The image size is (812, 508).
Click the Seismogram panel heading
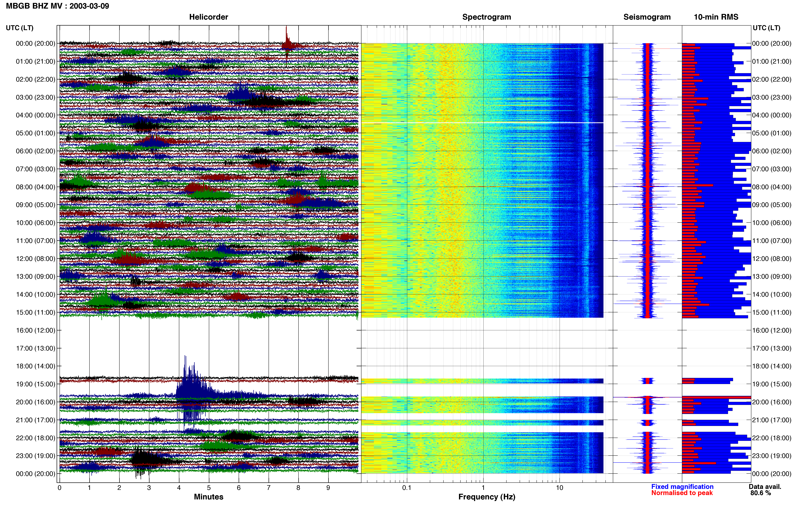647,17
